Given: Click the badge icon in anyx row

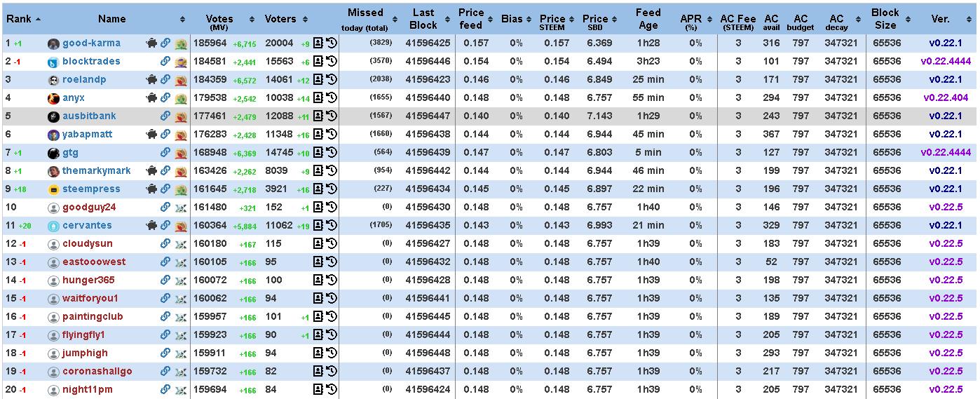Looking at the screenshot, I should point(180,97).
